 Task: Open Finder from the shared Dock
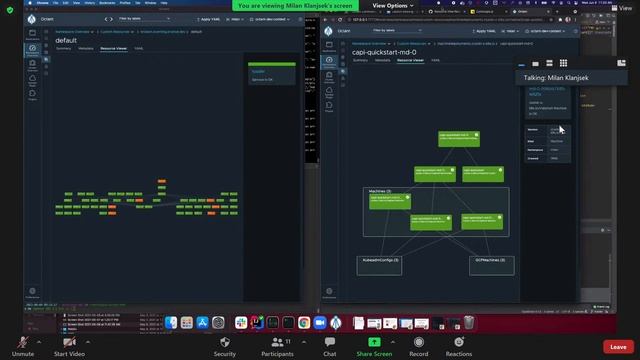171,323
